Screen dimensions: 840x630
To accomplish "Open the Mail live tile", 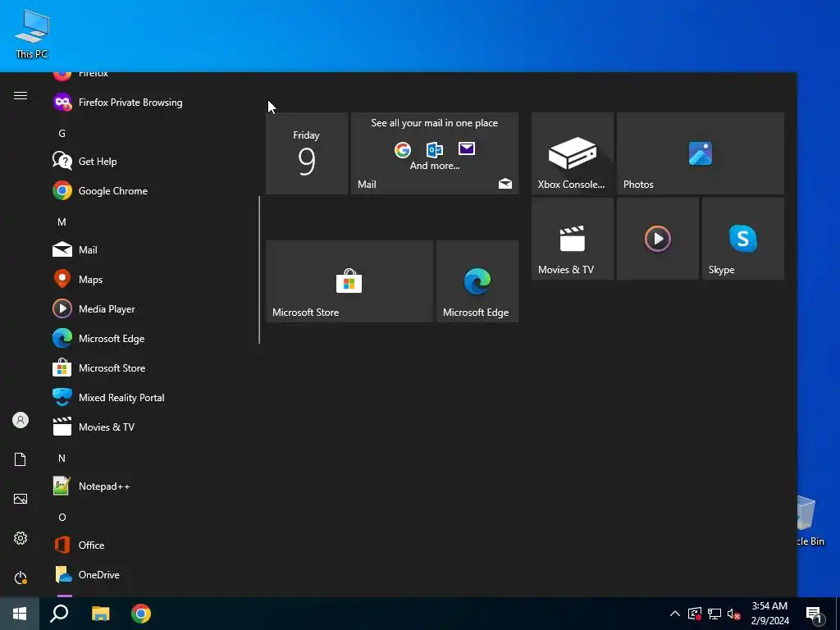I will [x=435, y=153].
